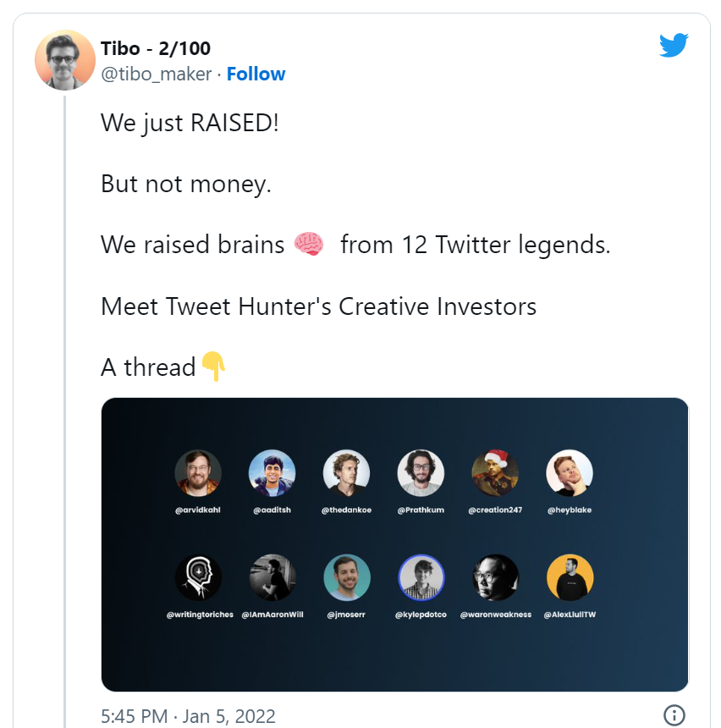Click the @IAmAaronWill investor avatar
The height and width of the screenshot is (728, 721).
272,578
